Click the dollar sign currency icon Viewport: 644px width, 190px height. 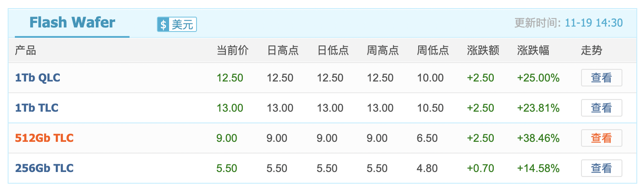[163, 24]
